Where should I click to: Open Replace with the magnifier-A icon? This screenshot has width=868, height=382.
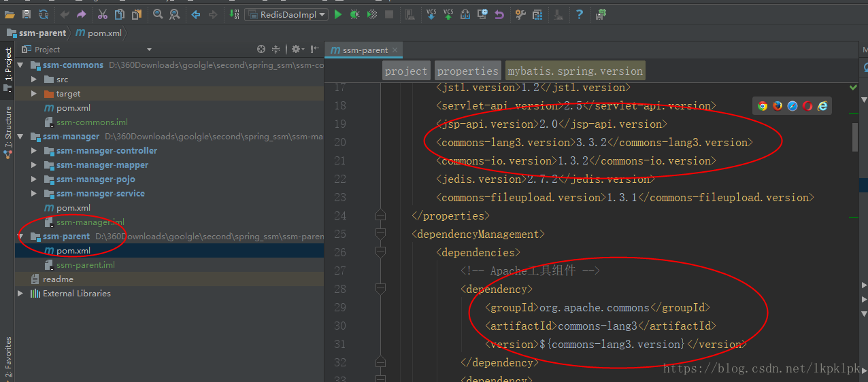[x=175, y=14]
